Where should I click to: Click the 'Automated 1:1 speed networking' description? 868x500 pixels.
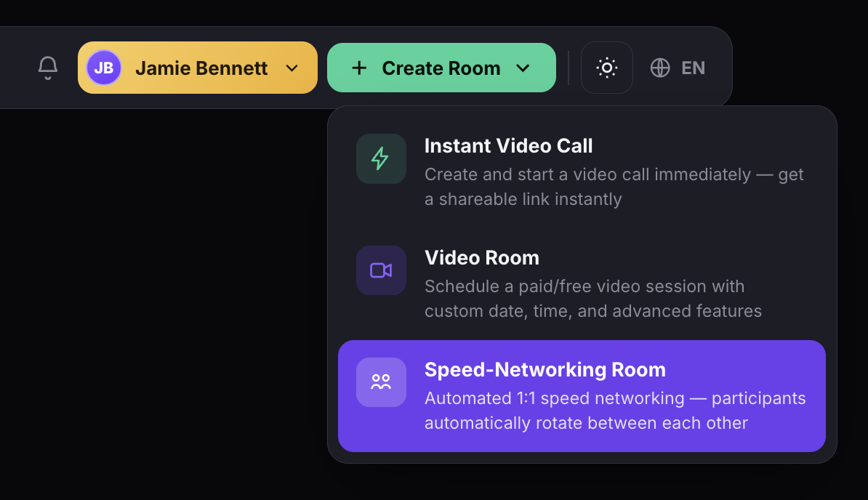coord(615,411)
